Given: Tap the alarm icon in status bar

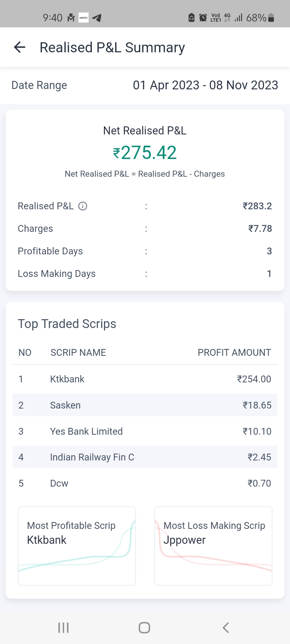Looking at the screenshot, I should pyautogui.click(x=203, y=18).
